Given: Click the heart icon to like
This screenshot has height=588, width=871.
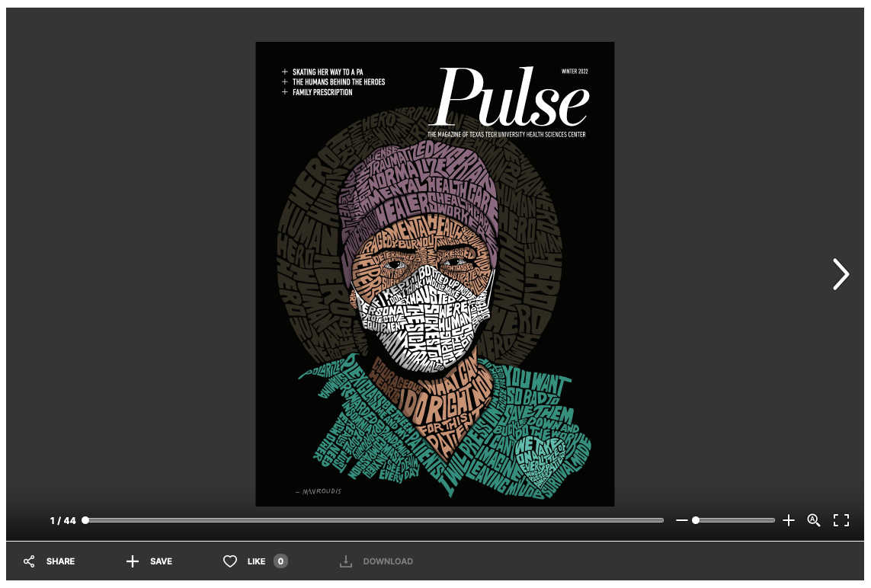Looking at the screenshot, I should [x=230, y=561].
